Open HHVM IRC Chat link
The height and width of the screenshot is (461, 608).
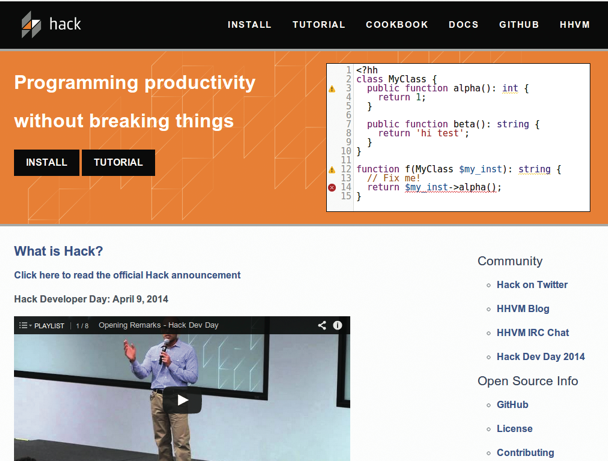(533, 333)
